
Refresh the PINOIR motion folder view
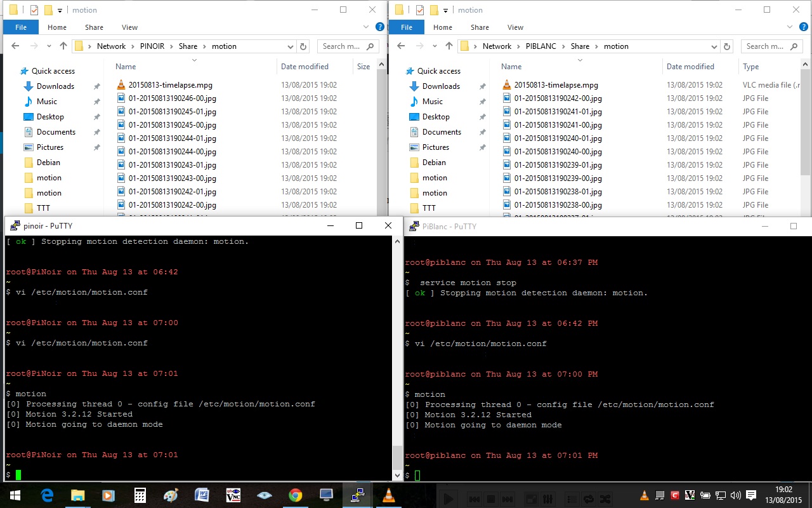click(303, 46)
